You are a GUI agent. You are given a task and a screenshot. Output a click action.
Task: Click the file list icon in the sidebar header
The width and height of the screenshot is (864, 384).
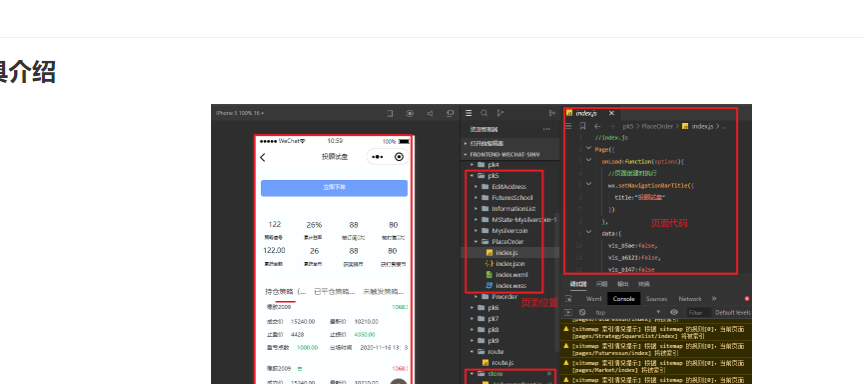pyautogui.click(x=468, y=113)
